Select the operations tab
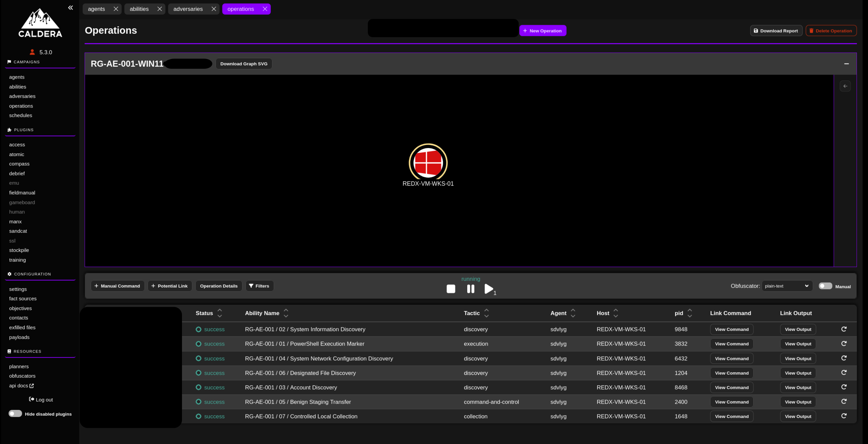The image size is (868, 444). pyautogui.click(x=241, y=9)
